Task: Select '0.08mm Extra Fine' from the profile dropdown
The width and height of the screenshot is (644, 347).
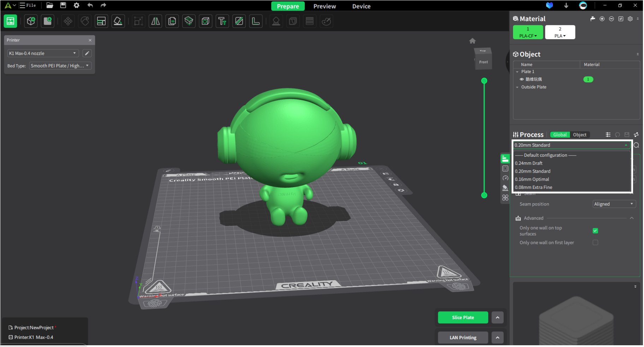Action: [534, 187]
